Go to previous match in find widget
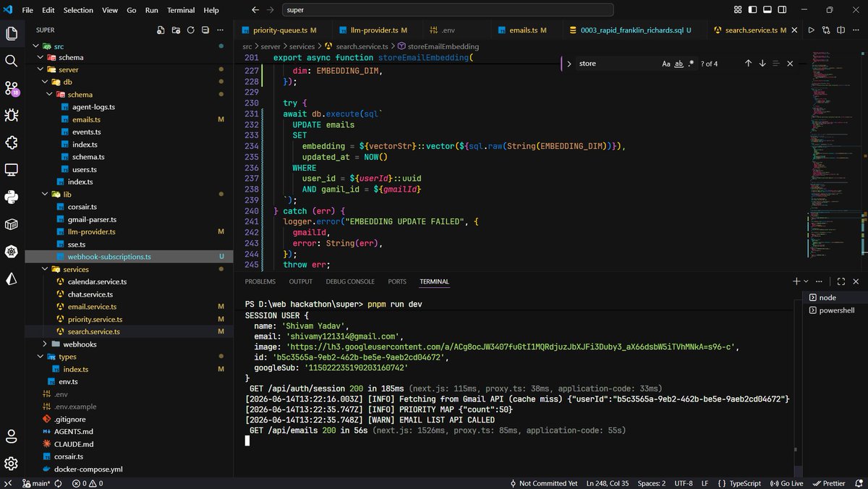 [x=748, y=64]
